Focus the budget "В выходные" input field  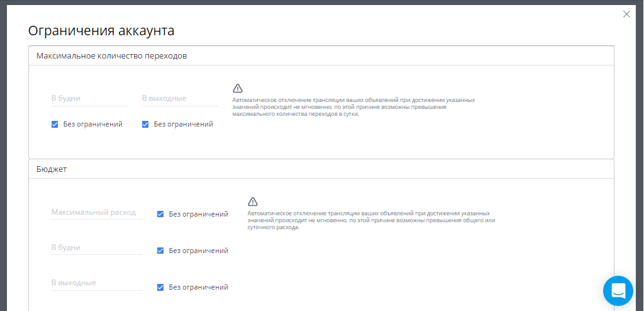pos(96,283)
